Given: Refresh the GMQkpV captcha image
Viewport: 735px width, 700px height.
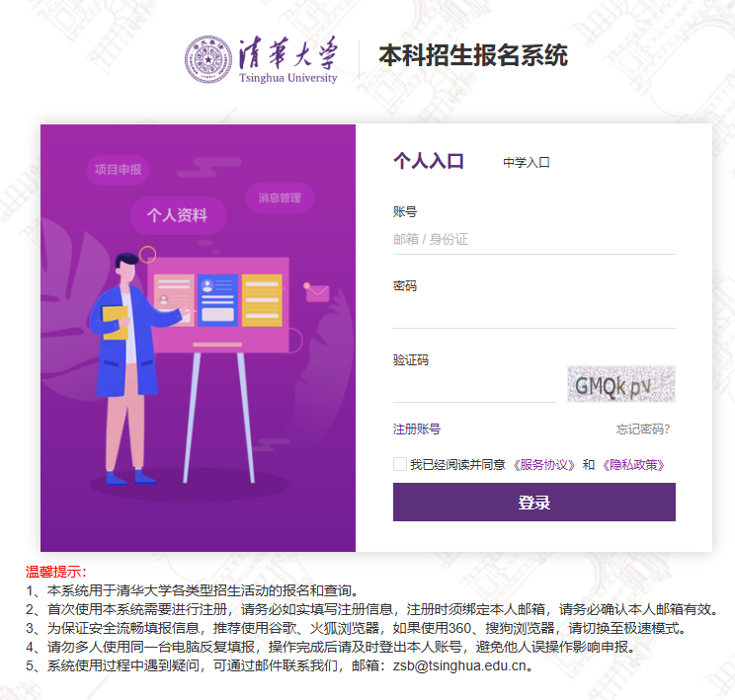Looking at the screenshot, I should [621, 384].
